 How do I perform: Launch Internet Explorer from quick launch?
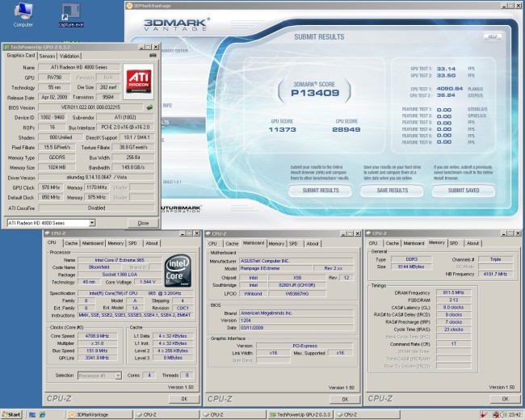42,414
